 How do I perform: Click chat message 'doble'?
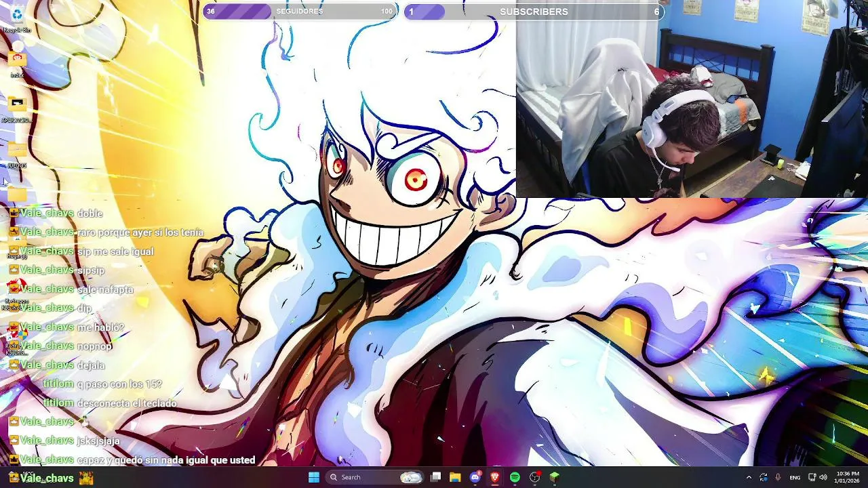click(90, 213)
